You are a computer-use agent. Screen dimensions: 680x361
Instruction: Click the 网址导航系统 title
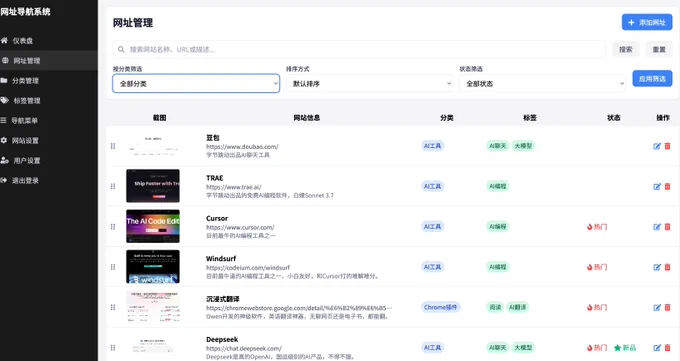25,12
